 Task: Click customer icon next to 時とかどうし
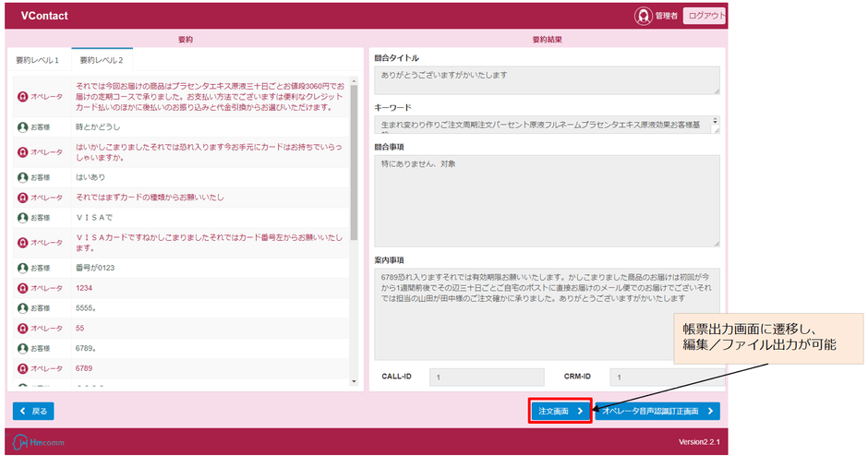click(x=23, y=126)
